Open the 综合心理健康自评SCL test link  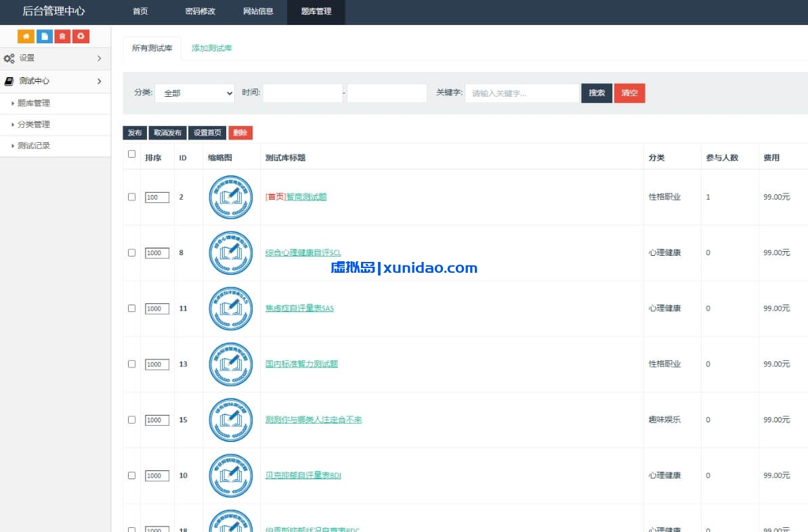coord(303,253)
